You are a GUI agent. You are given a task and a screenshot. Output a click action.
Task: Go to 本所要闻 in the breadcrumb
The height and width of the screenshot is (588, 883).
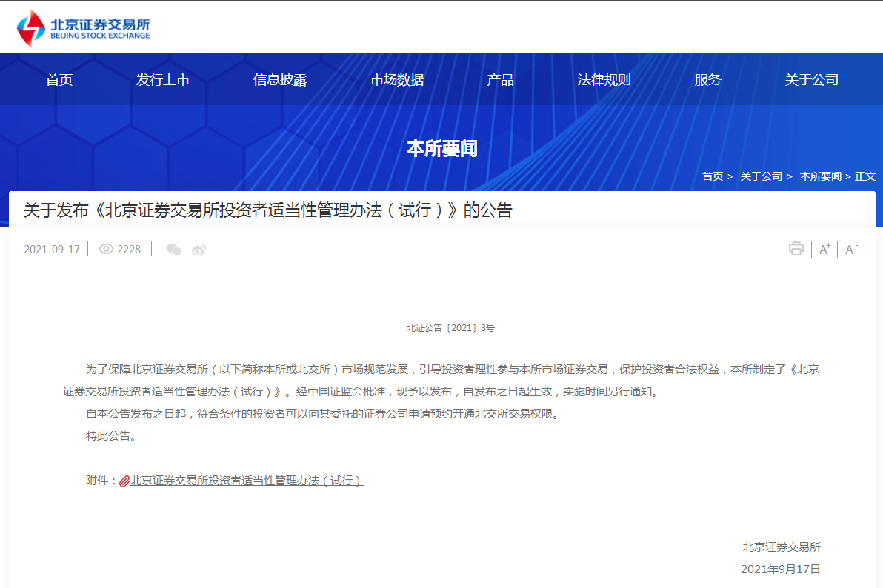821,176
